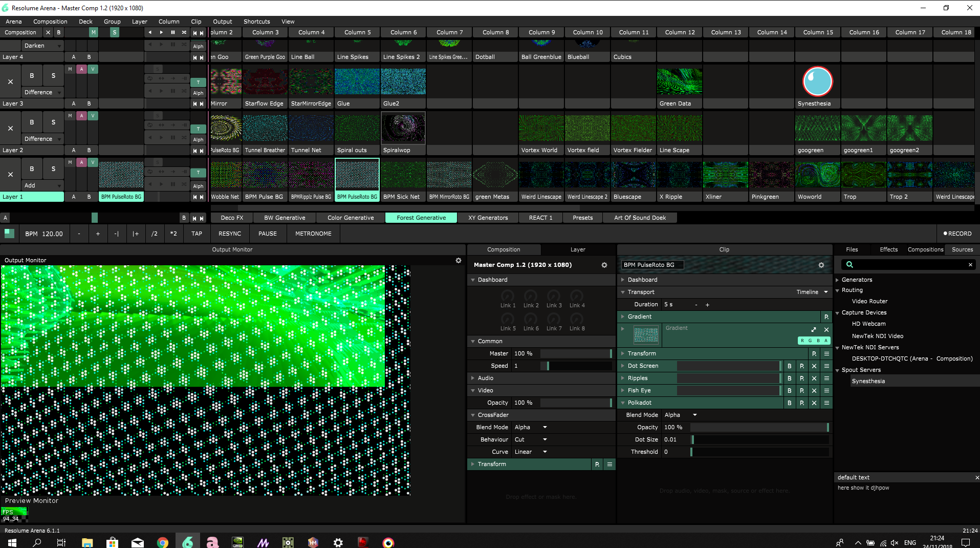Click the composition random playback icon
The width and height of the screenshot is (980, 548).
click(184, 32)
